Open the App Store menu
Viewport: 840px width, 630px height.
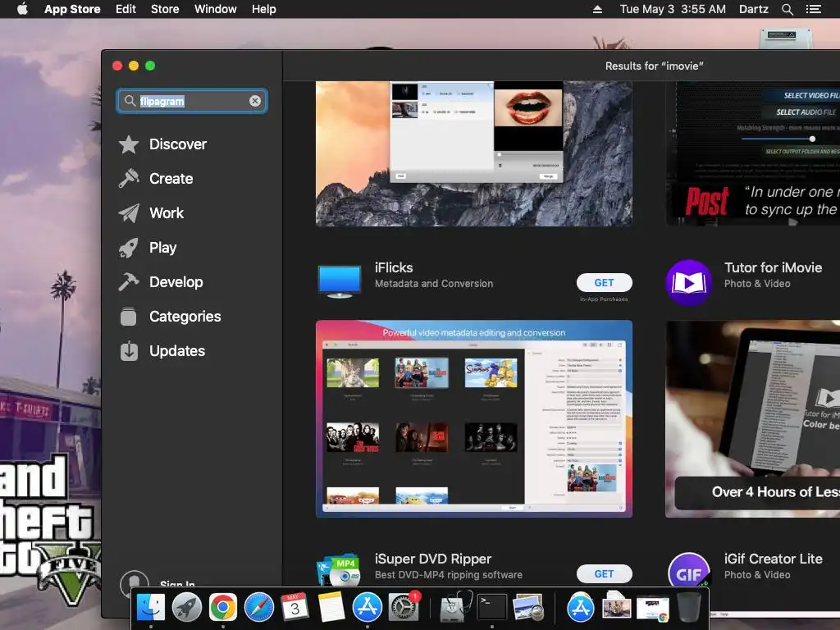72,9
